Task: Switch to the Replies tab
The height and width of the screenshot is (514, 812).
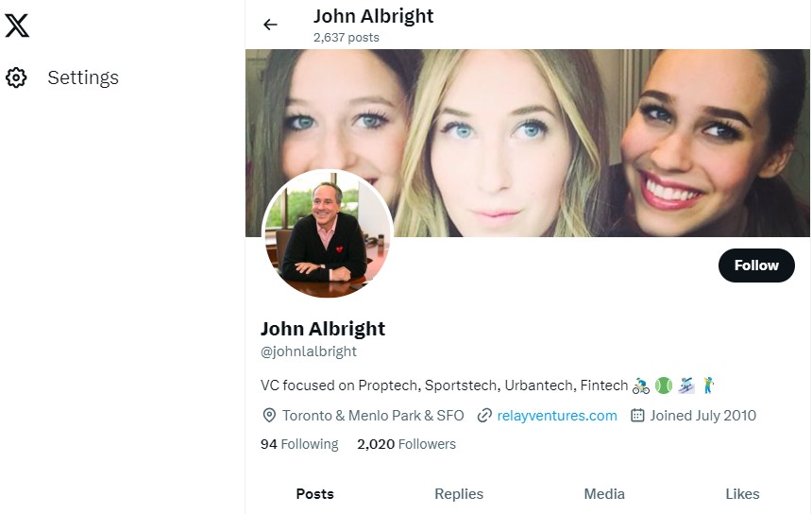Action: click(x=459, y=494)
